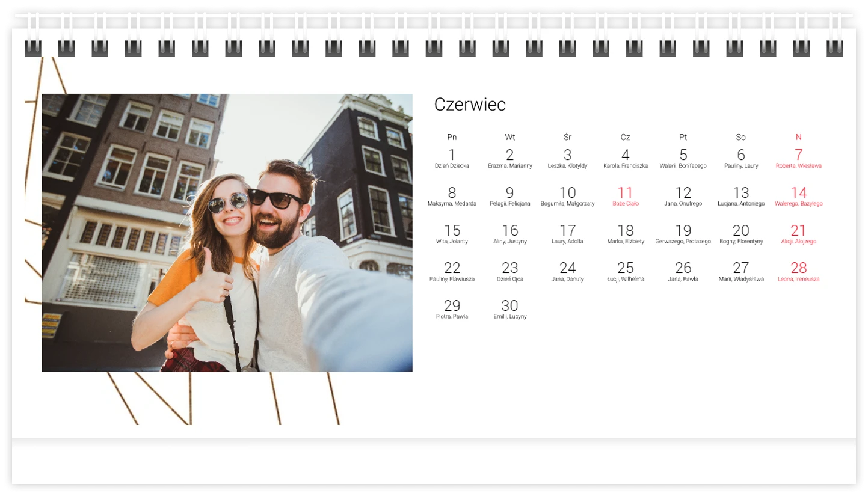Select date 19 Gerwazego, Protazego

point(683,233)
